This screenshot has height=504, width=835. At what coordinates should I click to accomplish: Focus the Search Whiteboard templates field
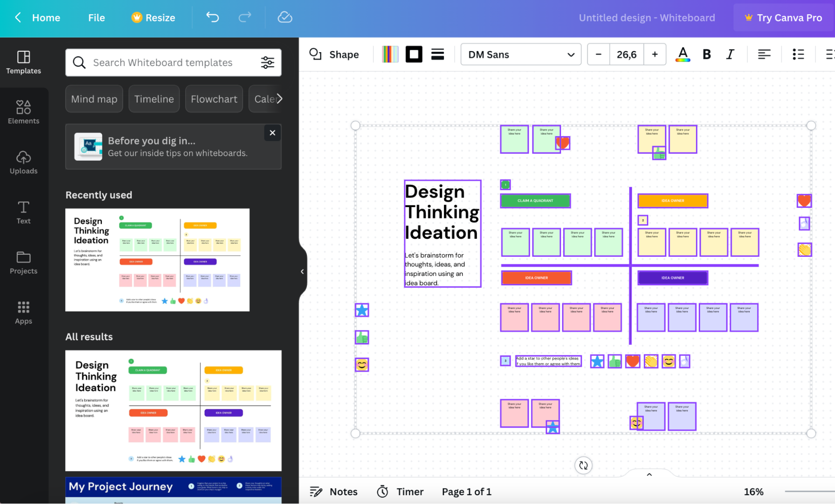point(173,63)
